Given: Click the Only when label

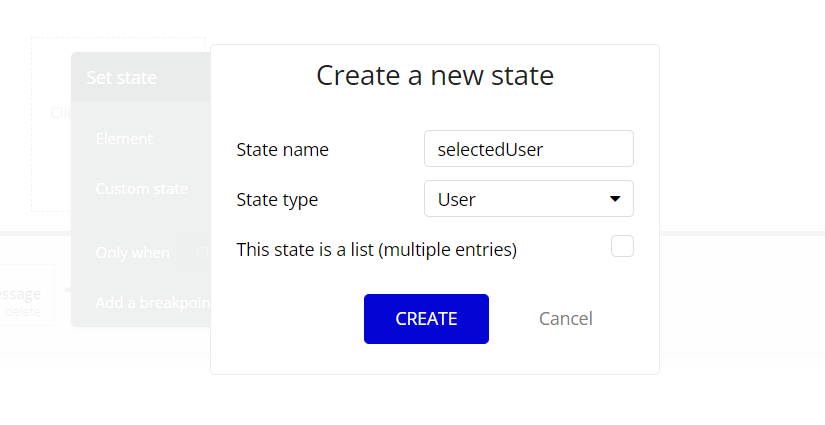Looking at the screenshot, I should point(132,253).
